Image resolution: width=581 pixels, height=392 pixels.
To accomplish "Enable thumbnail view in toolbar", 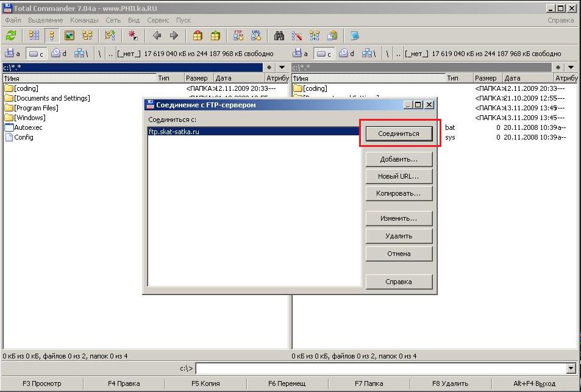I will [x=70, y=35].
